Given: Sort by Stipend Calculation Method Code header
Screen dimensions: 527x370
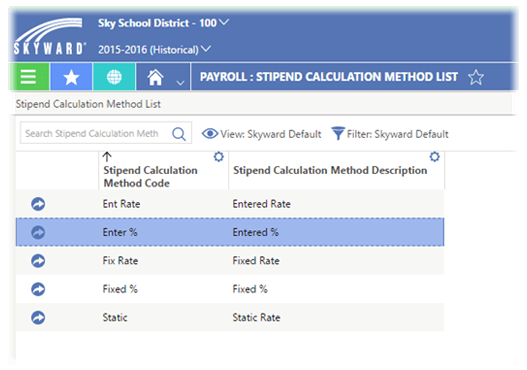Looking at the screenshot, I should (150, 176).
